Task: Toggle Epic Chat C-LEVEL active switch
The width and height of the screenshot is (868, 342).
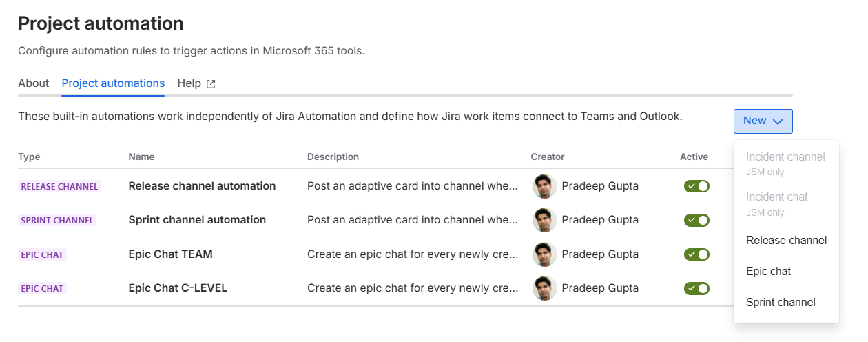Action: 696,288
